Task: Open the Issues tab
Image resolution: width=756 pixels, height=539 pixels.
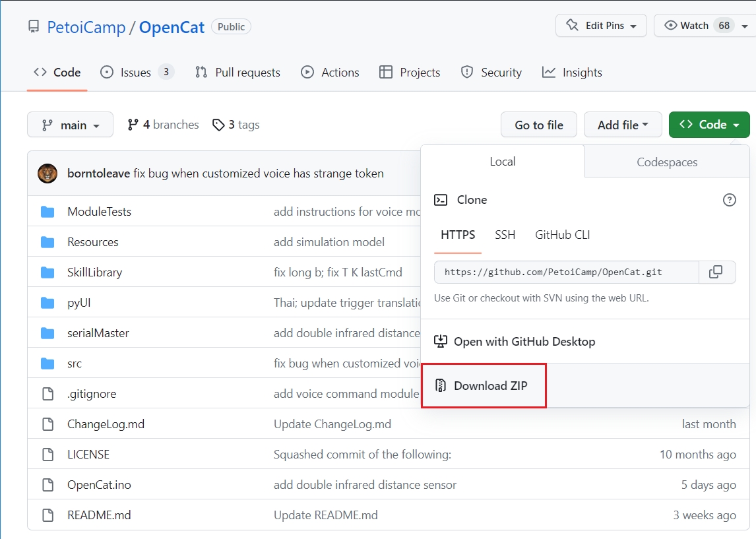Action: [x=137, y=73]
